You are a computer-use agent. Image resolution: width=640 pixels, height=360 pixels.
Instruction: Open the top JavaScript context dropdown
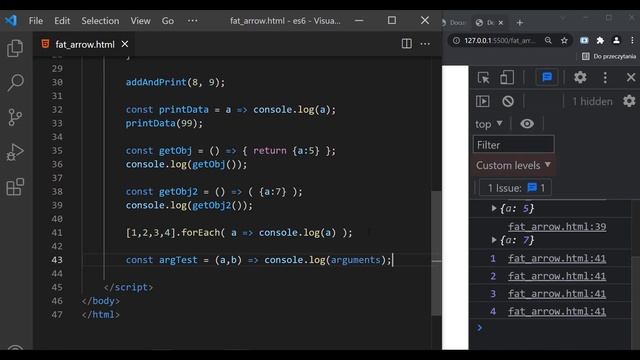[489, 124]
